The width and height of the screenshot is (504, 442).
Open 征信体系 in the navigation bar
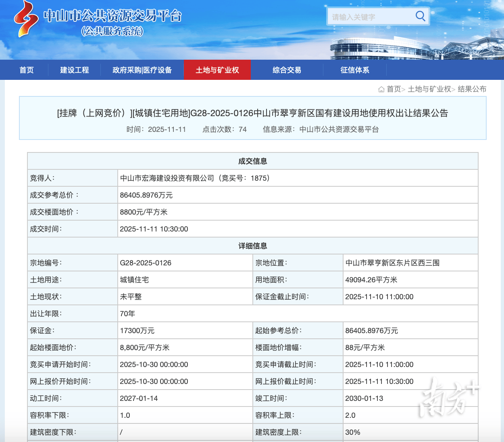355,70
